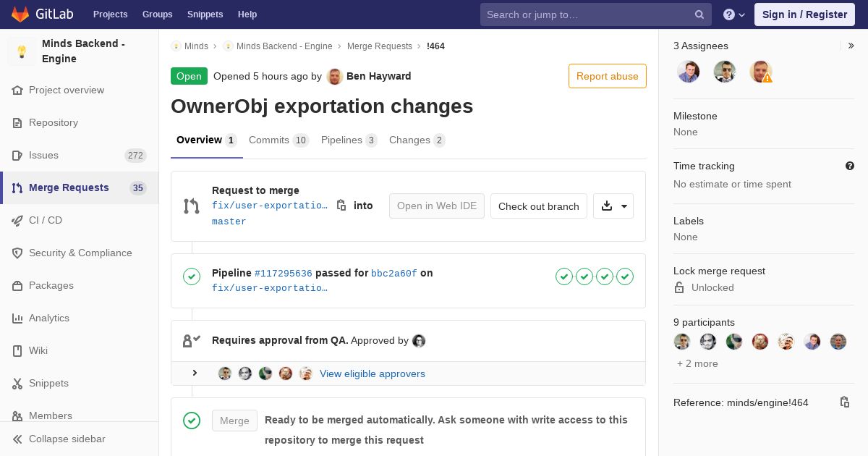This screenshot has width=868, height=456.
Task: Open Help in top navigation
Action: pyautogui.click(x=247, y=14)
